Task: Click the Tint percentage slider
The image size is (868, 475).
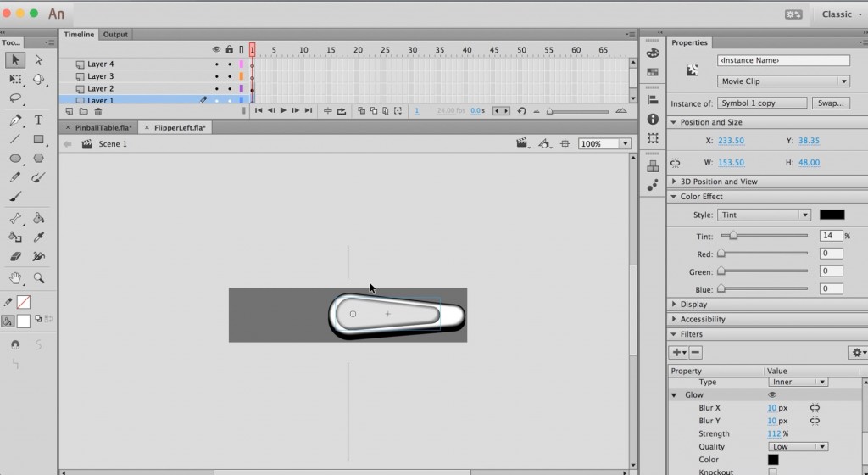Action: point(764,236)
